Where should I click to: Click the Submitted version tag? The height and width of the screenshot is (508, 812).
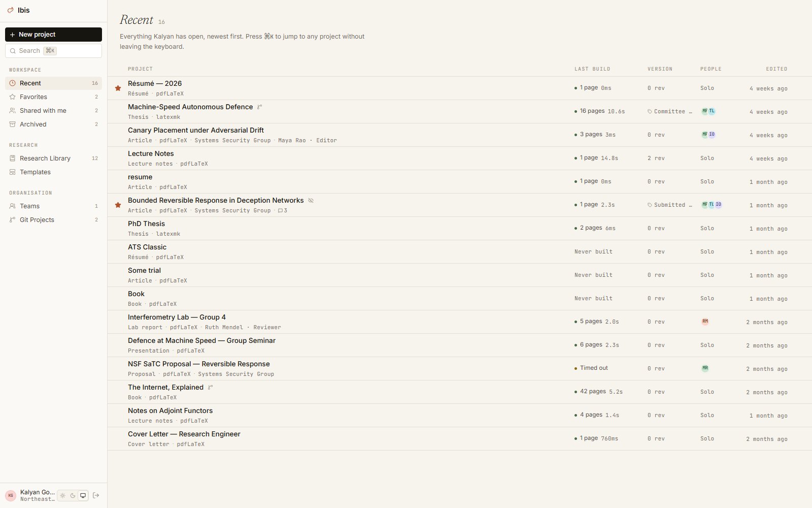tap(669, 205)
